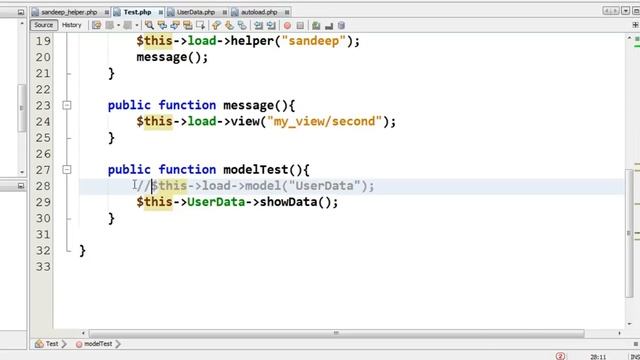Viewport: 640px width, 360px height.
Task: Minimize lower left side panel icon
Action: pyautogui.click(x=21, y=186)
